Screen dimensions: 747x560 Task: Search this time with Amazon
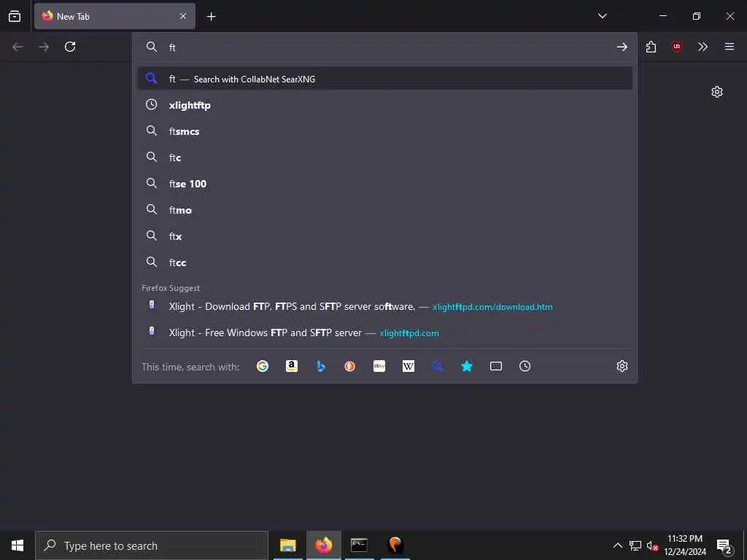tap(292, 366)
